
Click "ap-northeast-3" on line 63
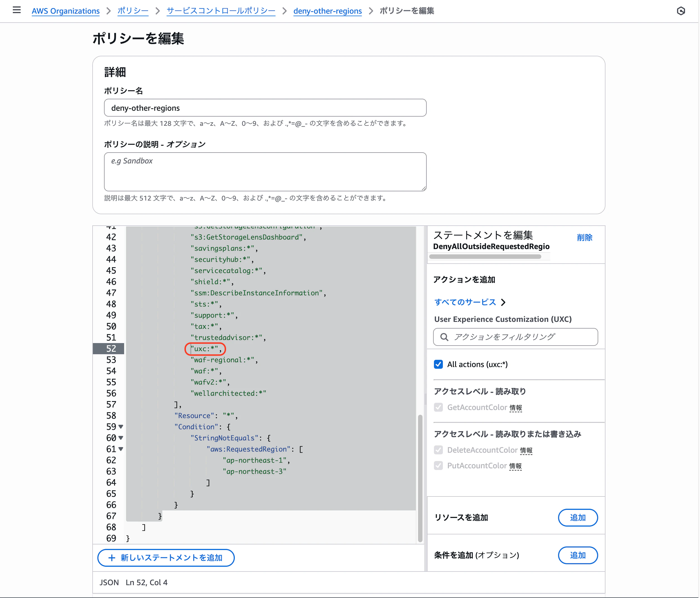coord(254,471)
